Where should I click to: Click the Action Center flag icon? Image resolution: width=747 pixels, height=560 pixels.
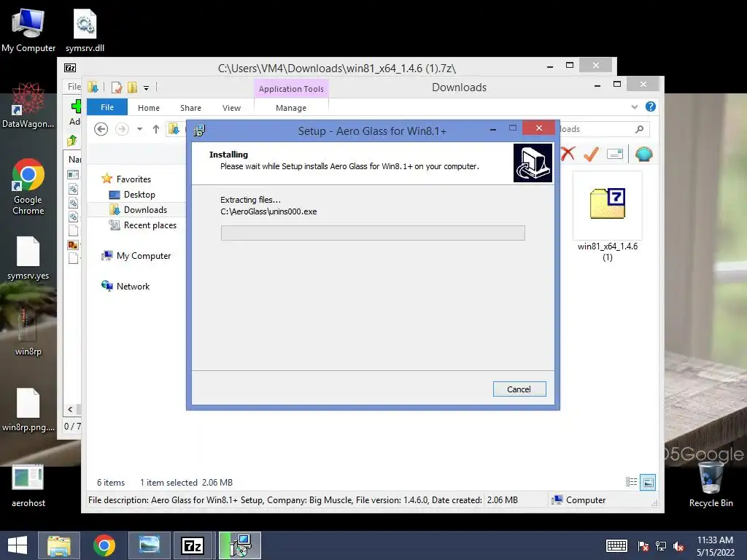click(643, 546)
